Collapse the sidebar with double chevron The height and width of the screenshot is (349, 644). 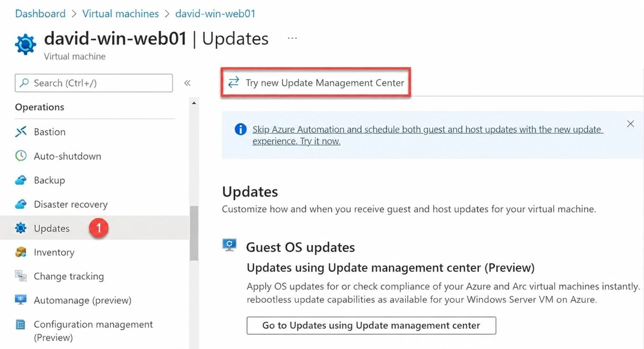(187, 83)
